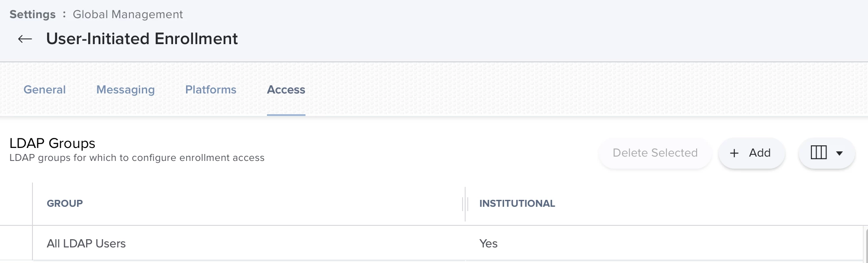The width and height of the screenshot is (868, 263).
Task: Select the Access tab
Action: pyautogui.click(x=286, y=90)
